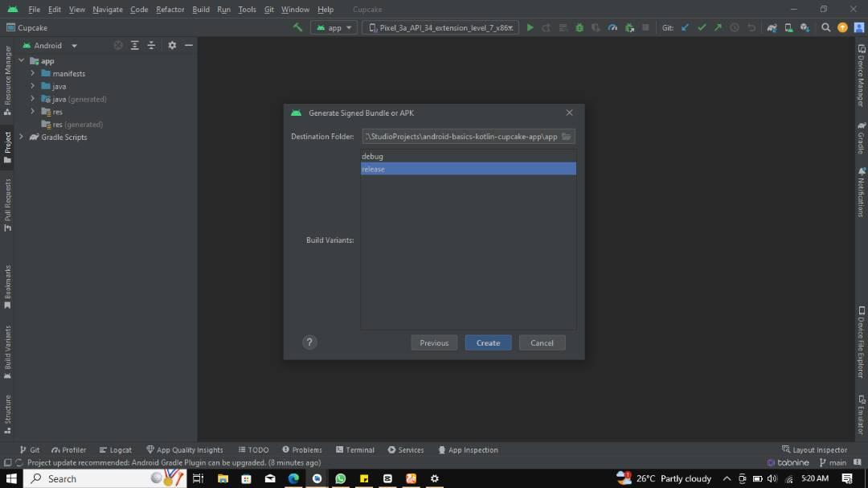Open the Logcat tool window tab
This screenshot has width=868, height=488.
115,449
